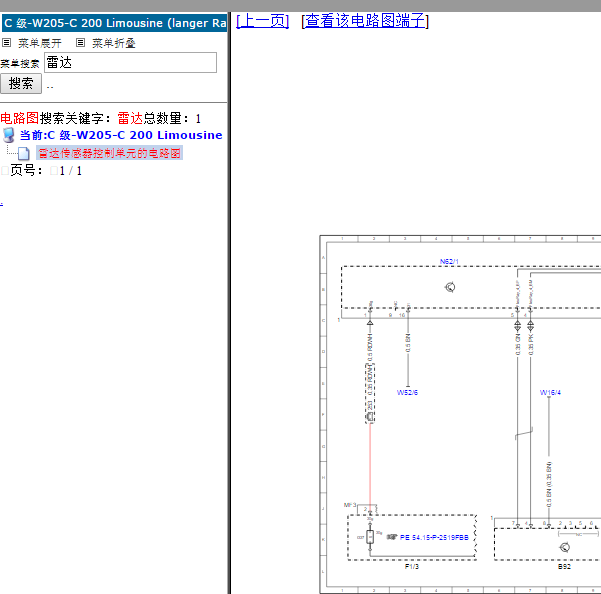The image size is (601, 594).
Task: Click the computer icon beside current vehicle
Action: (x=9, y=135)
